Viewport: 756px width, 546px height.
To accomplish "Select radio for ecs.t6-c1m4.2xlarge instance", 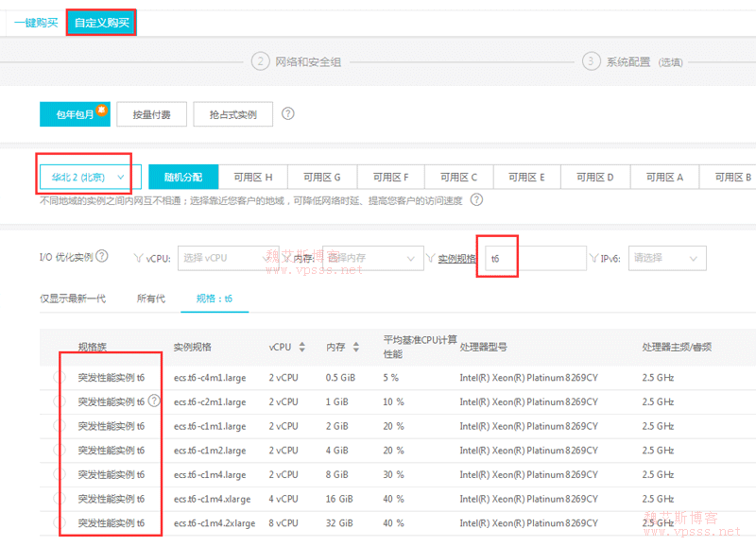I will coord(60,522).
